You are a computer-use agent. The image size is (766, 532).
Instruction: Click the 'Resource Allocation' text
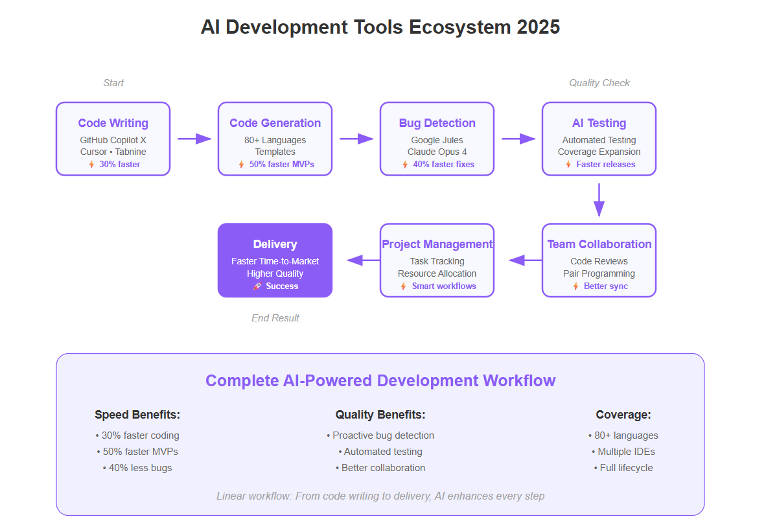tap(437, 273)
